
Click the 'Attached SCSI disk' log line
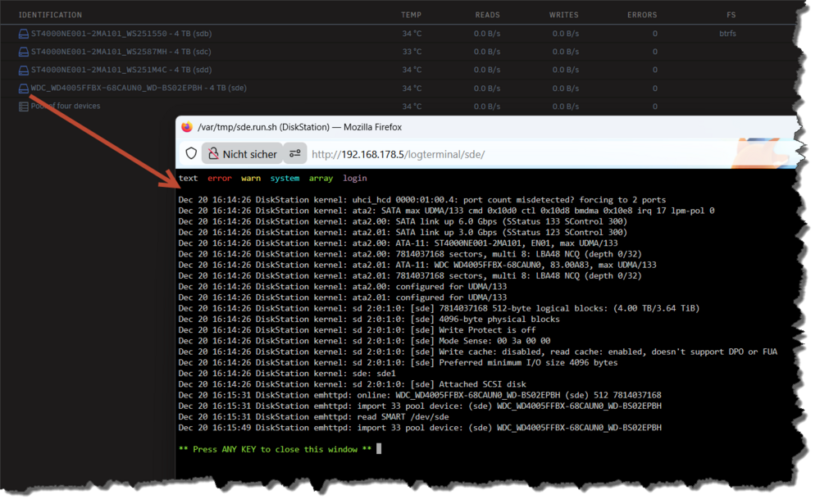pyautogui.click(x=353, y=384)
